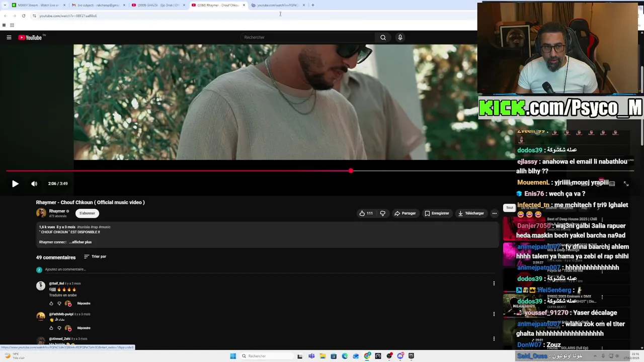Seek video using red progress bar handle
Image resolution: width=644 pixels, height=362 pixels.
[351, 171]
